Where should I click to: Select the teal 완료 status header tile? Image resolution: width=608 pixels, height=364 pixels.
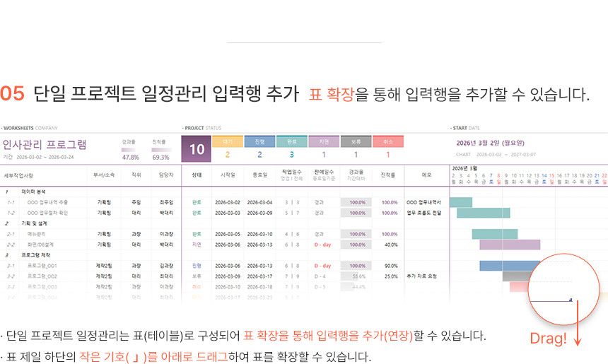point(291,141)
